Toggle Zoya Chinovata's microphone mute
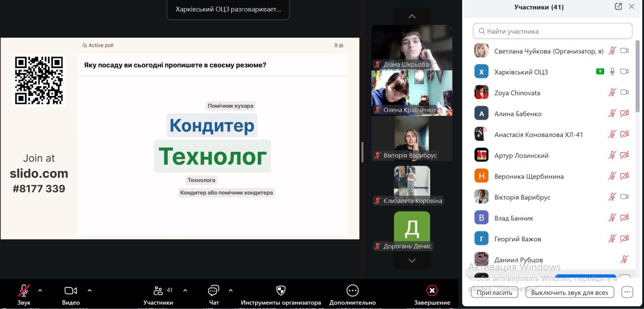644x309 pixels. [612, 93]
